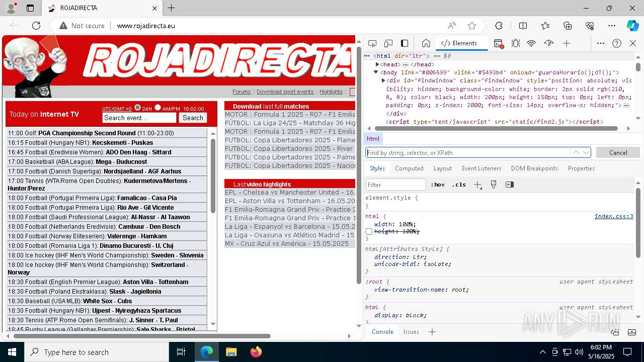Toggle :hov element state panel
The width and height of the screenshot is (644, 362).
[438, 185]
